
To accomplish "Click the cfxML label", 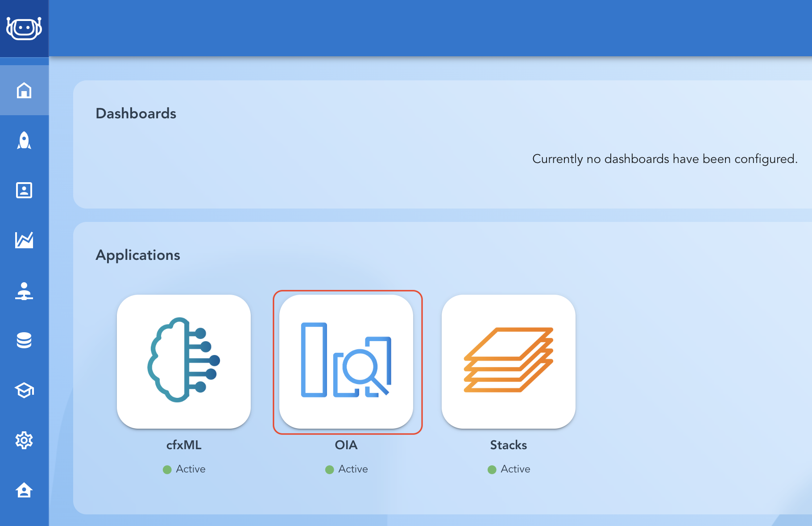I will [x=184, y=445].
